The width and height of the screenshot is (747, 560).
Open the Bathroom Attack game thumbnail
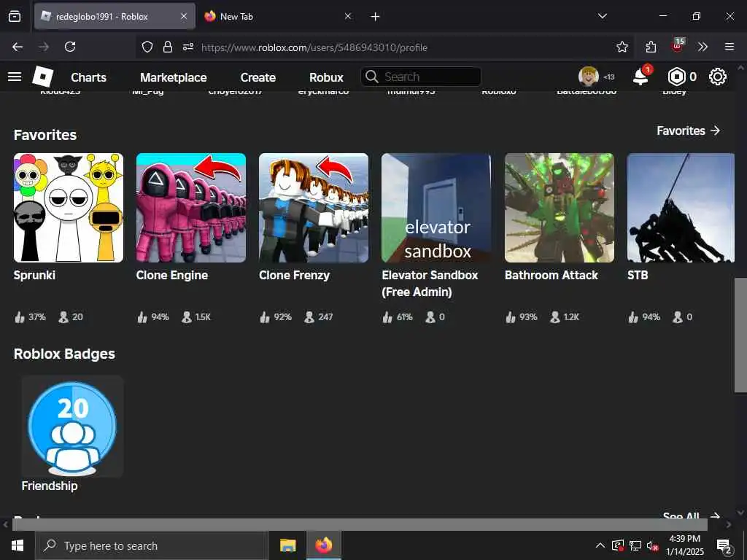(560, 208)
